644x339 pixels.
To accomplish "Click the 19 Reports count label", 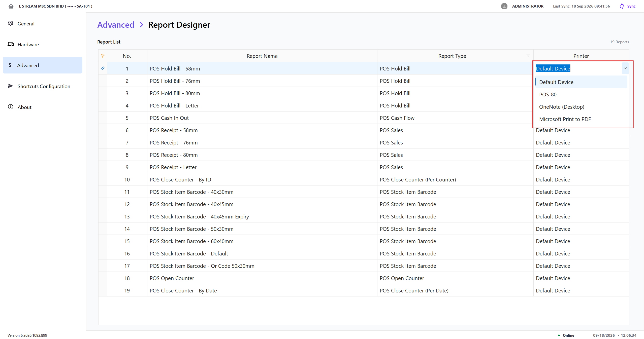I will pos(619,42).
